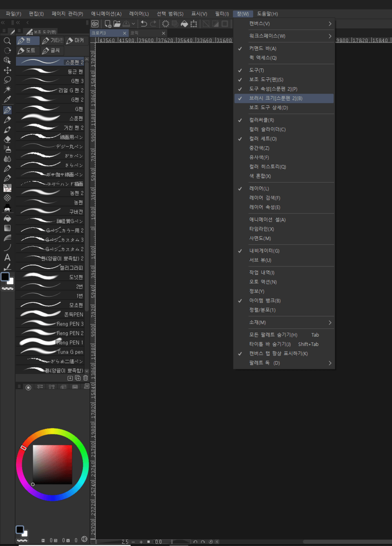Image resolution: width=392 pixels, height=546 pixels.
Task: Toggle the 타임라인(X) window visibility
Action: tap(261, 229)
